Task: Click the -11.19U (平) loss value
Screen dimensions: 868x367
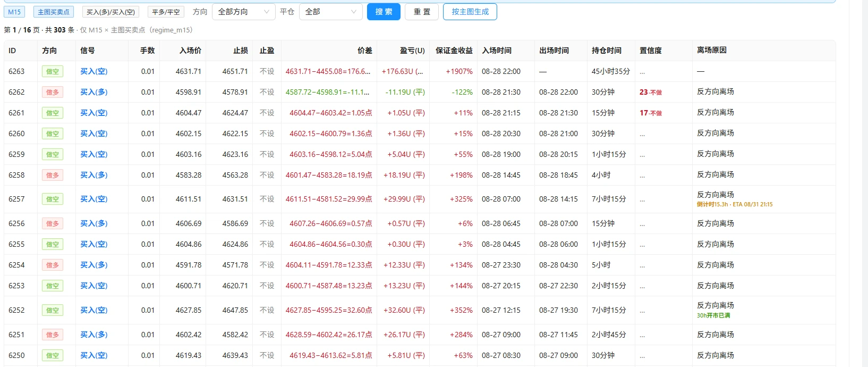Action: [405, 92]
